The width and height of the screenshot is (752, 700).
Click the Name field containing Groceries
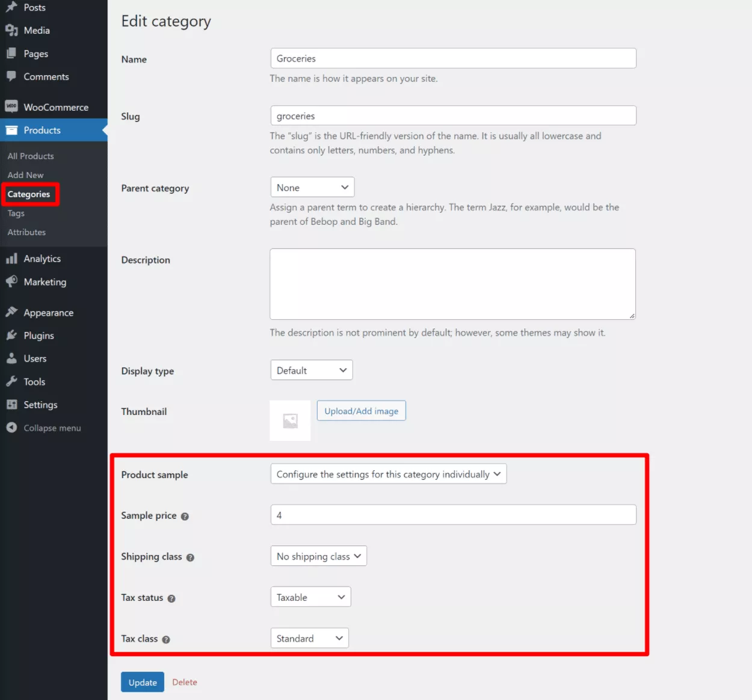(453, 58)
